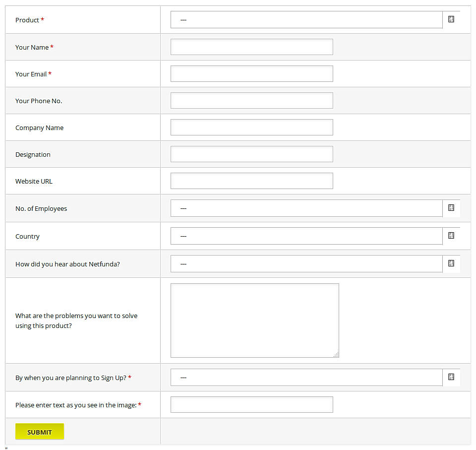The image size is (476, 450).
Task: Click inside the Your Email field
Action: (x=251, y=73)
